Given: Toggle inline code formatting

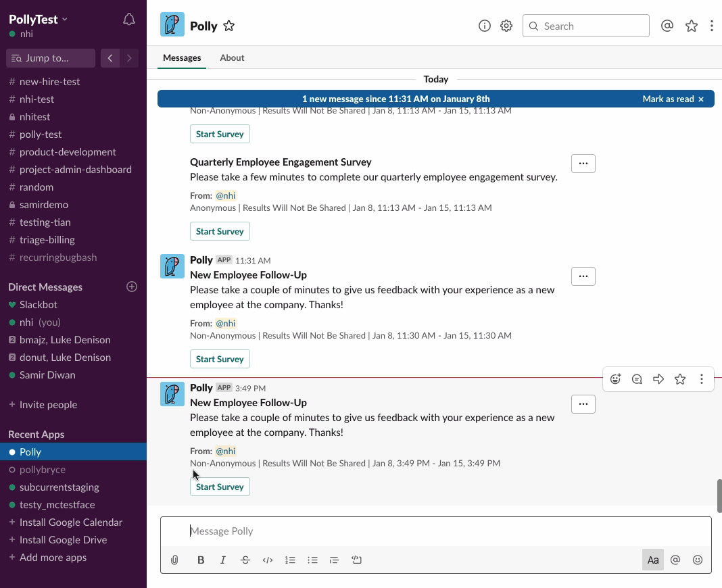Looking at the screenshot, I should pyautogui.click(x=268, y=560).
